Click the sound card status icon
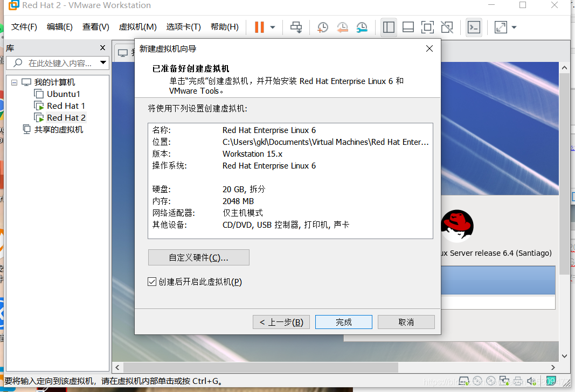This screenshot has height=392, width=575. [x=531, y=381]
